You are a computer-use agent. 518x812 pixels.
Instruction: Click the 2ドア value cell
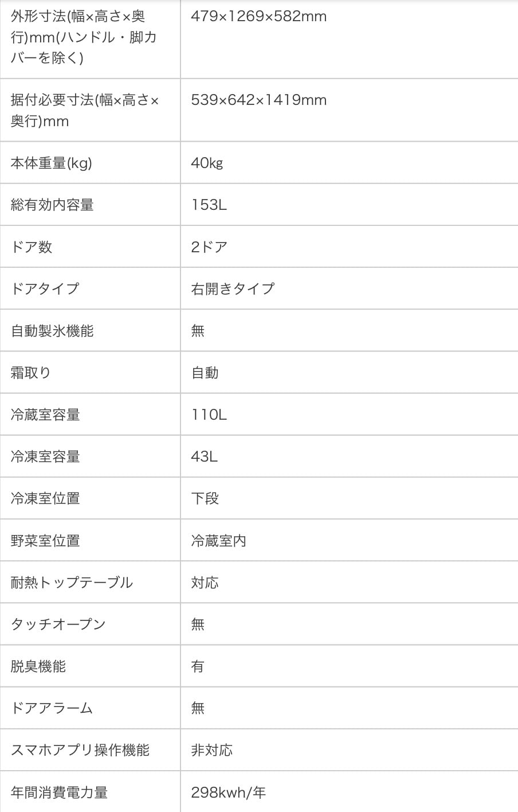tap(209, 247)
